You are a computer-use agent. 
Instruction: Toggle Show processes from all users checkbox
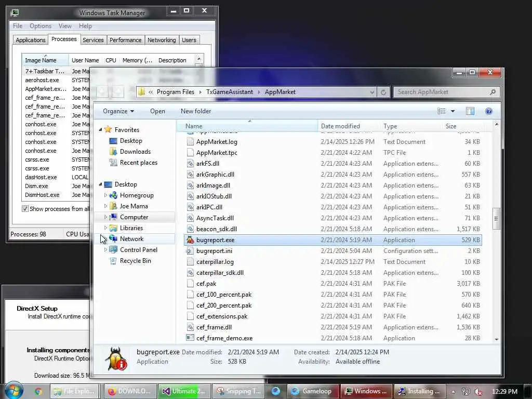25,209
